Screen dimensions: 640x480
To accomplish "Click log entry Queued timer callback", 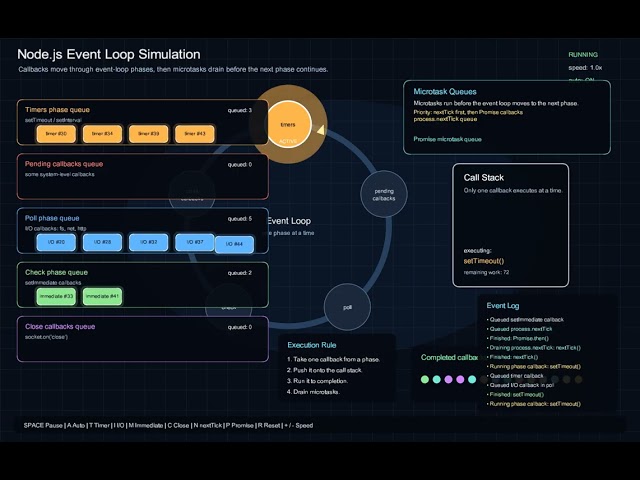I will tap(515, 376).
